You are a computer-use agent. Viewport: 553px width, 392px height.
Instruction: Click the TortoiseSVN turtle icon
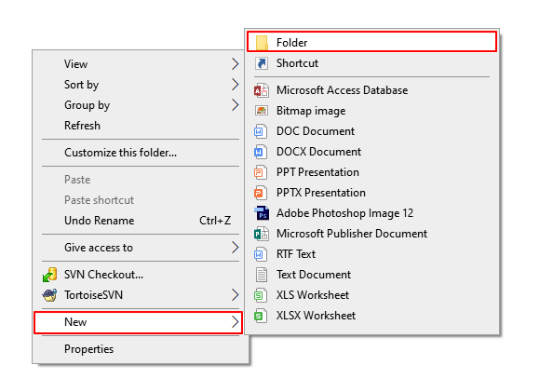pos(49,295)
